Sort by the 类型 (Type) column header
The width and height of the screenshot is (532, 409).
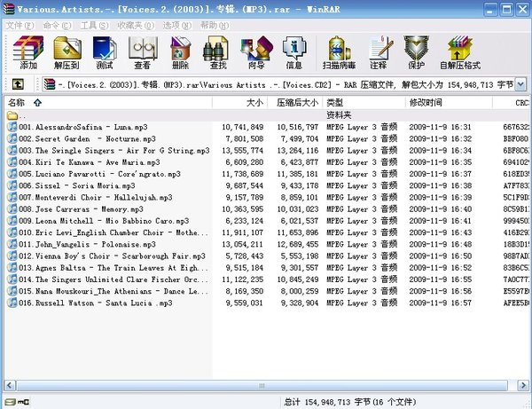click(364, 103)
